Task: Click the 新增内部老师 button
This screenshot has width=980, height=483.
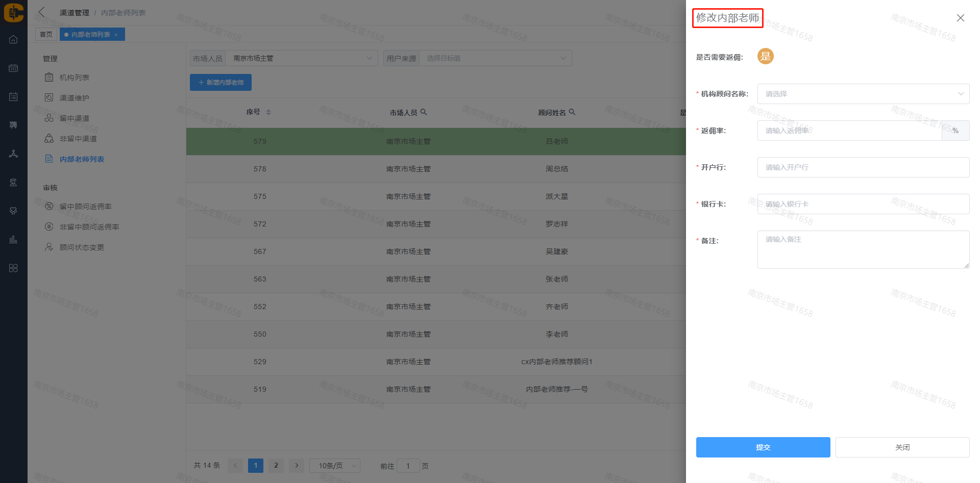Action: coord(220,83)
